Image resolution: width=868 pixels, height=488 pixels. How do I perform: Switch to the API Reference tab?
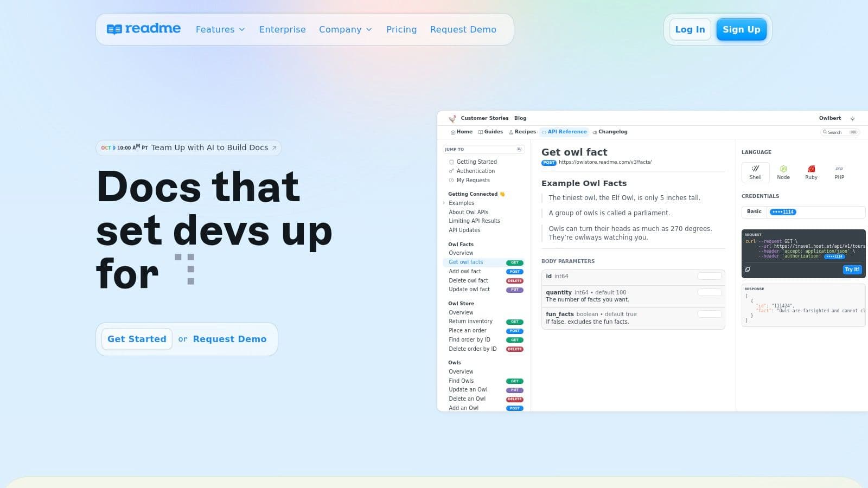564,132
